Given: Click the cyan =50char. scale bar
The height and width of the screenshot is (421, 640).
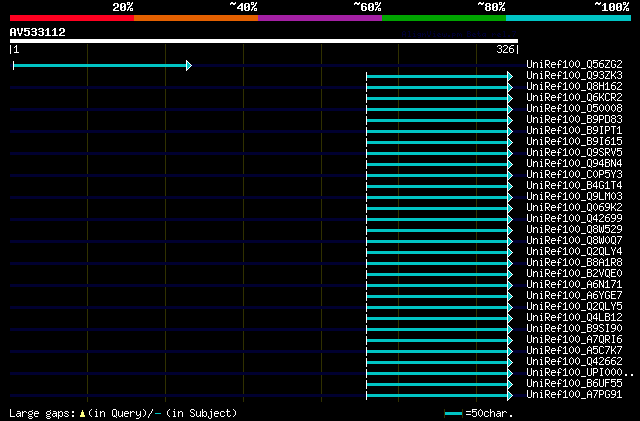Looking at the screenshot, I should pyautogui.click(x=453, y=414).
